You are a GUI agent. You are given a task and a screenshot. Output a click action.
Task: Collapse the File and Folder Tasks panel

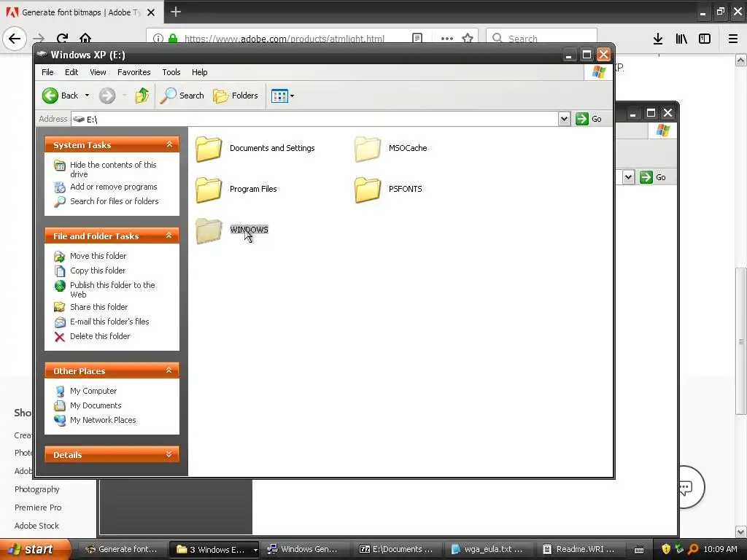tap(169, 236)
